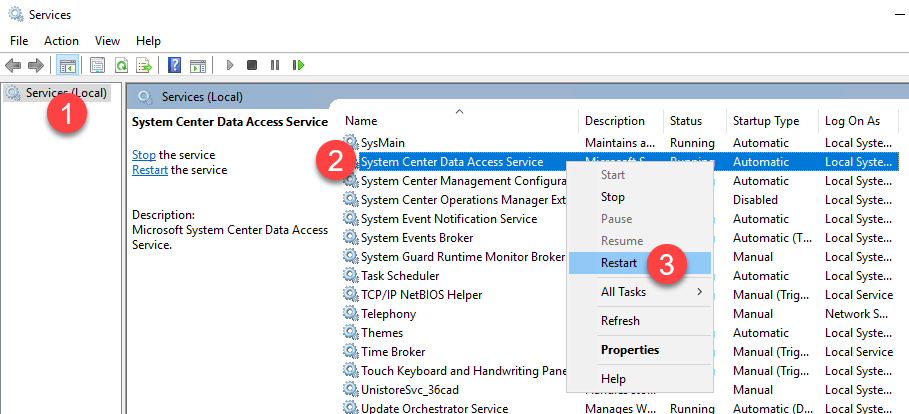Toggle the Show/Hide Console Tree icon
The width and height of the screenshot is (909, 414).
[67, 65]
